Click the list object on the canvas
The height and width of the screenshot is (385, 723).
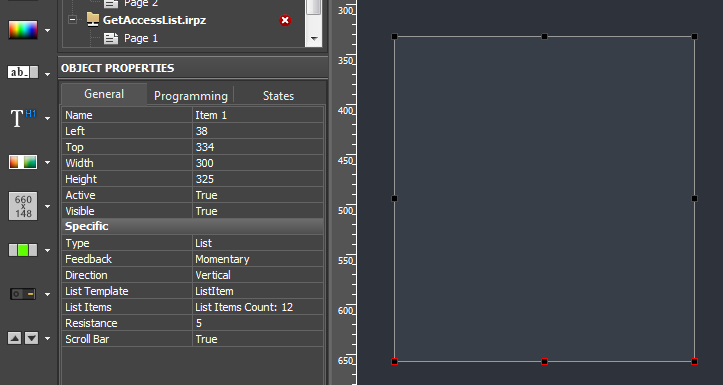(544, 199)
